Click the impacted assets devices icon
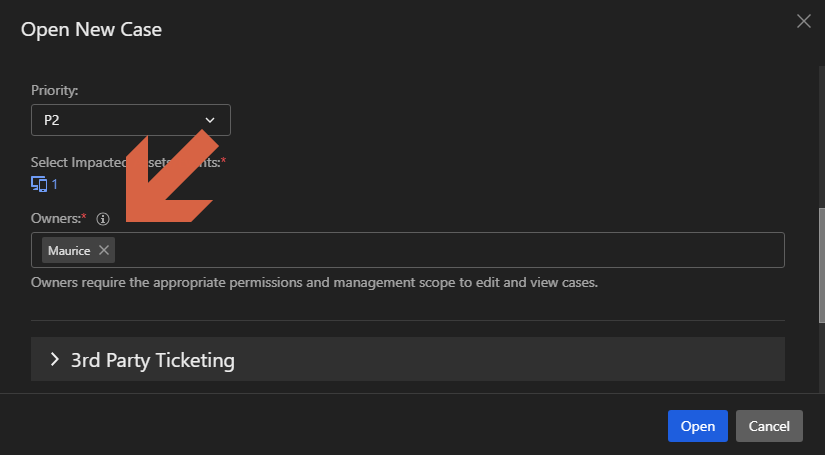825x455 pixels. click(x=39, y=184)
